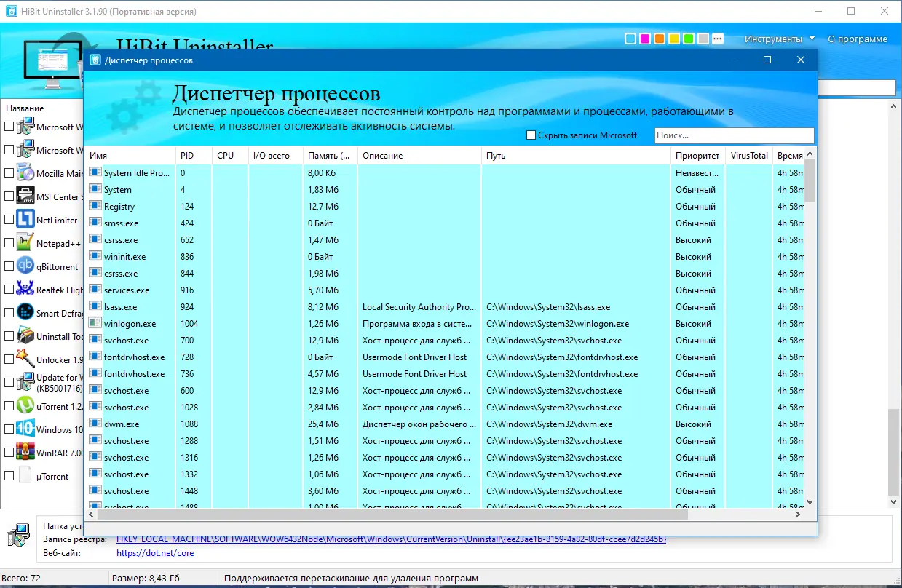This screenshot has width=902, height=588.
Task: Click the MSI Center app icon
Action: click(x=25, y=196)
